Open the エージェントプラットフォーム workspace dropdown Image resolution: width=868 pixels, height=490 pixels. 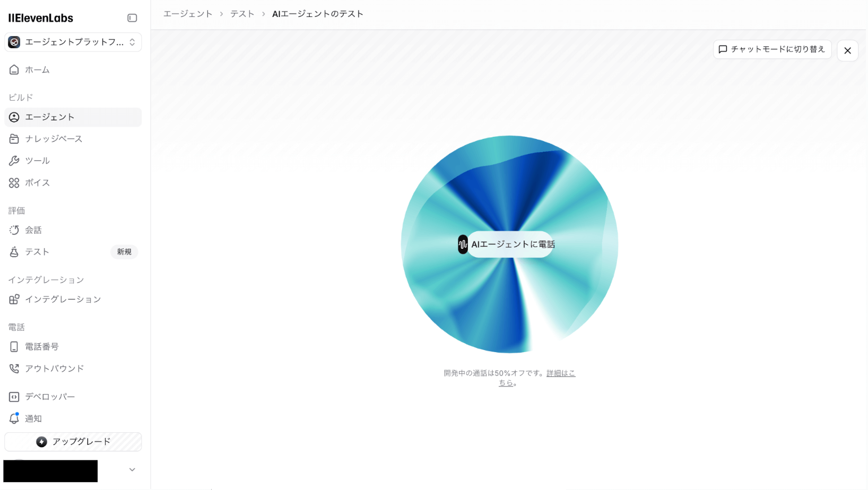(73, 42)
